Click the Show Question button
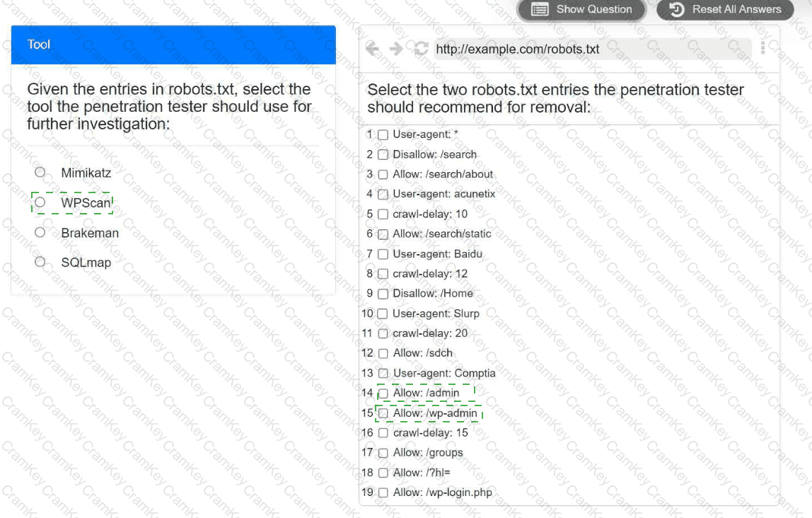The image size is (812, 518). (581, 10)
